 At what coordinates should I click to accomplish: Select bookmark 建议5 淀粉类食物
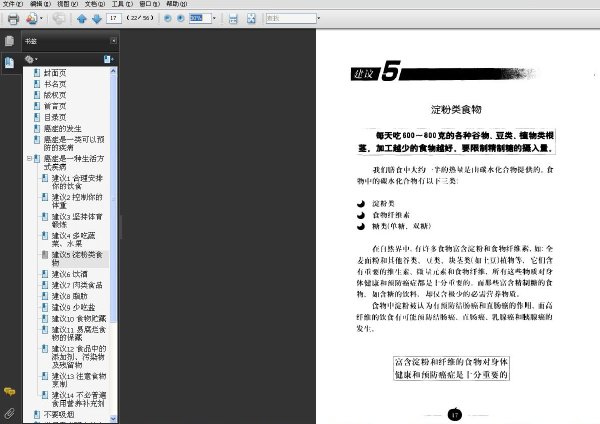[77, 259]
